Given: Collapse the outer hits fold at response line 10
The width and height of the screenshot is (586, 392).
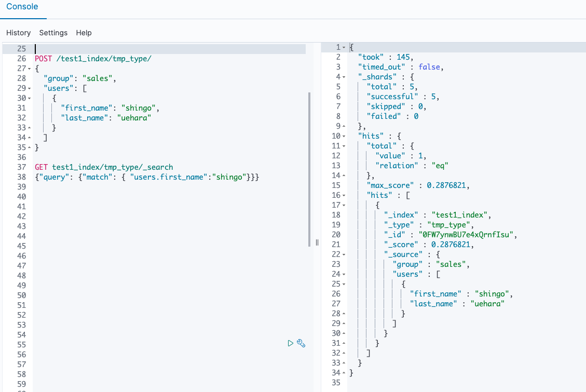Looking at the screenshot, I should click(344, 137).
